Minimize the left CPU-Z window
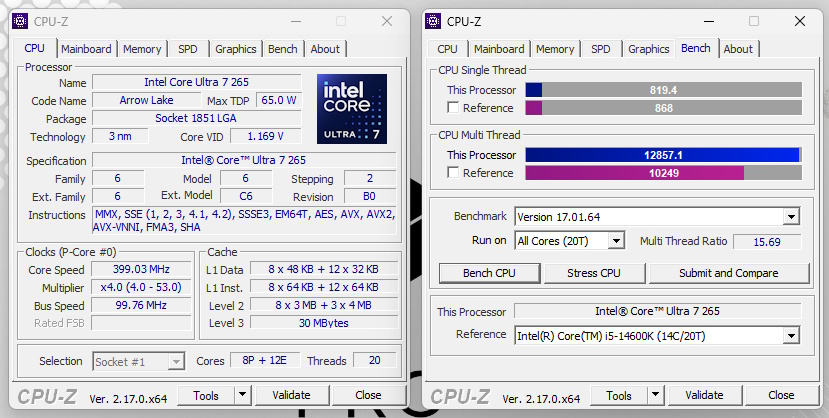Screen dimensions: 829x418 pyautogui.click(x=296, y=21)
